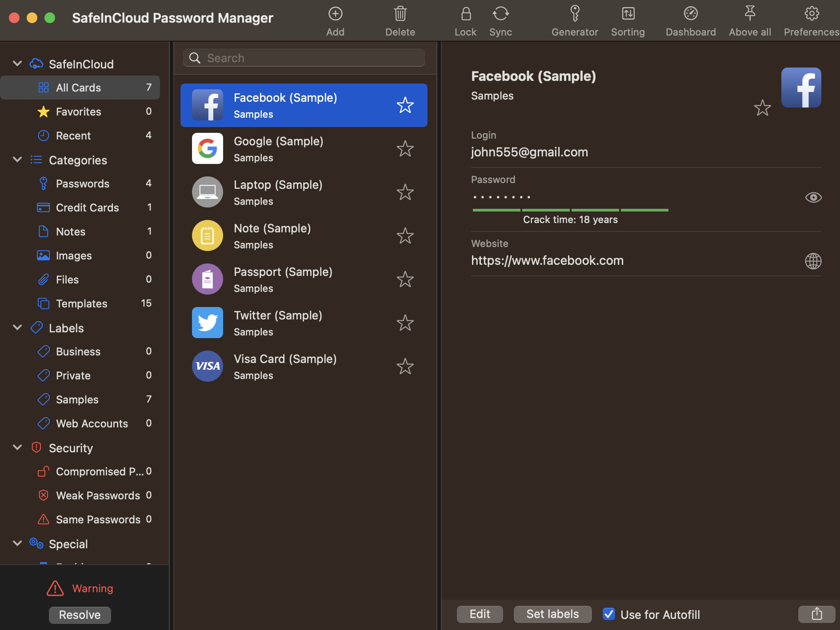Open the https://www.facebook.com link
The width and height of the screenshot is (840, 630).
(547, 260)
